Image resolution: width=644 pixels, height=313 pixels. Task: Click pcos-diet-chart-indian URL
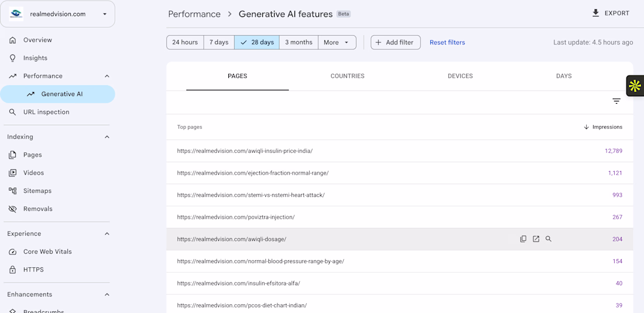[242, 305]
